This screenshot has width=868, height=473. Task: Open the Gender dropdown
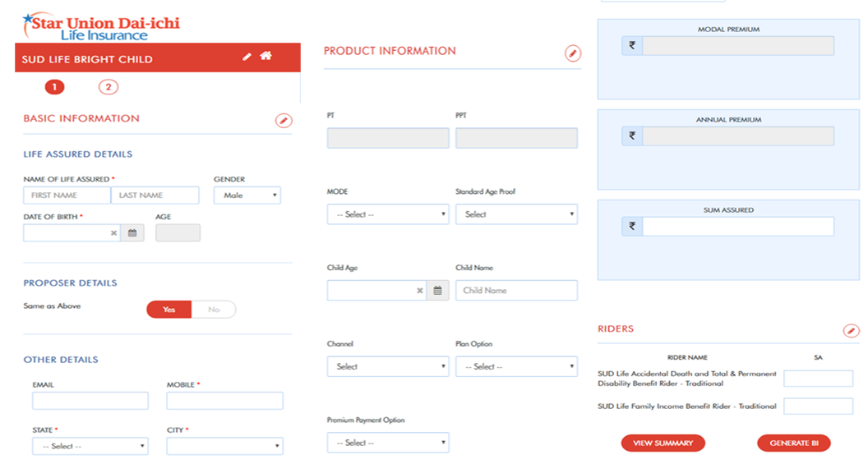247,195
